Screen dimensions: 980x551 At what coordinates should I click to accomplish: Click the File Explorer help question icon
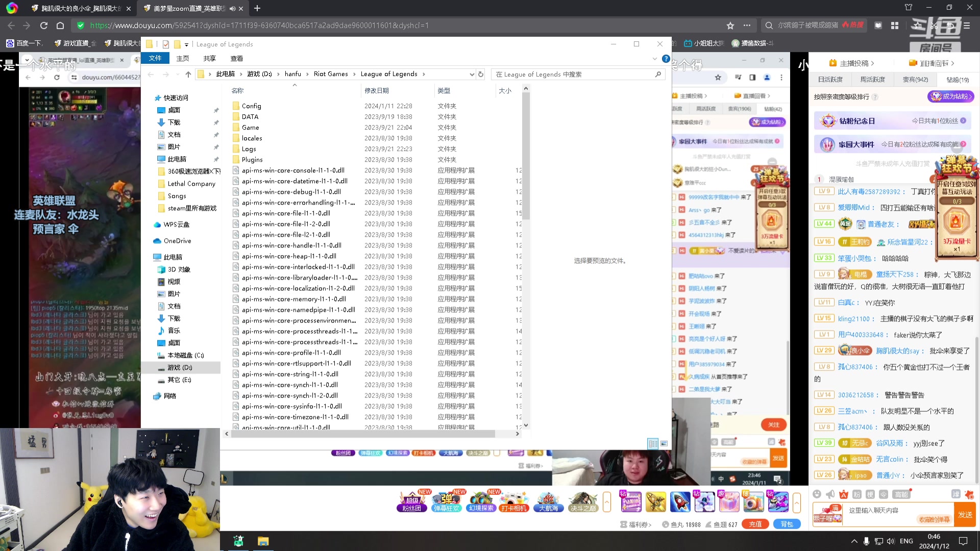point(666,59)
